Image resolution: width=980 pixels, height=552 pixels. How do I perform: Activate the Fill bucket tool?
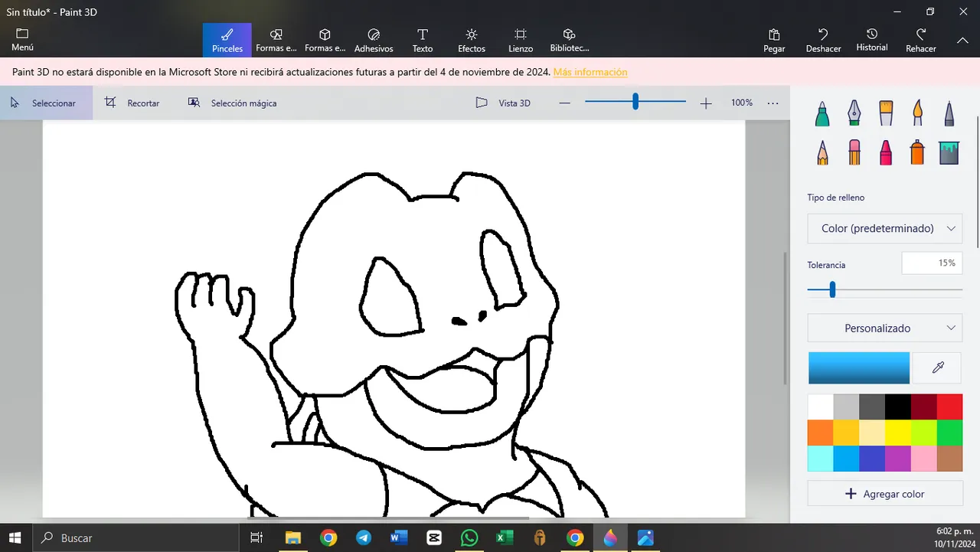(949, 152)
